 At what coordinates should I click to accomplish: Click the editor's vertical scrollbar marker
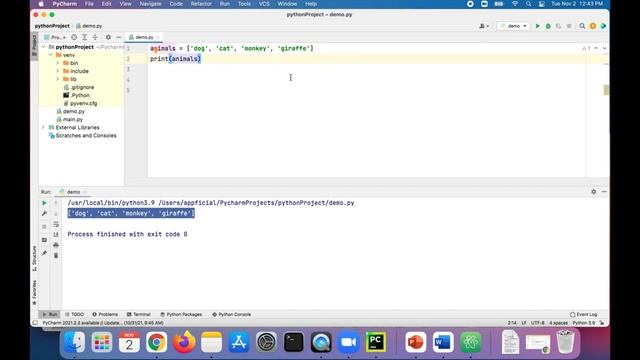click(606, 90)
